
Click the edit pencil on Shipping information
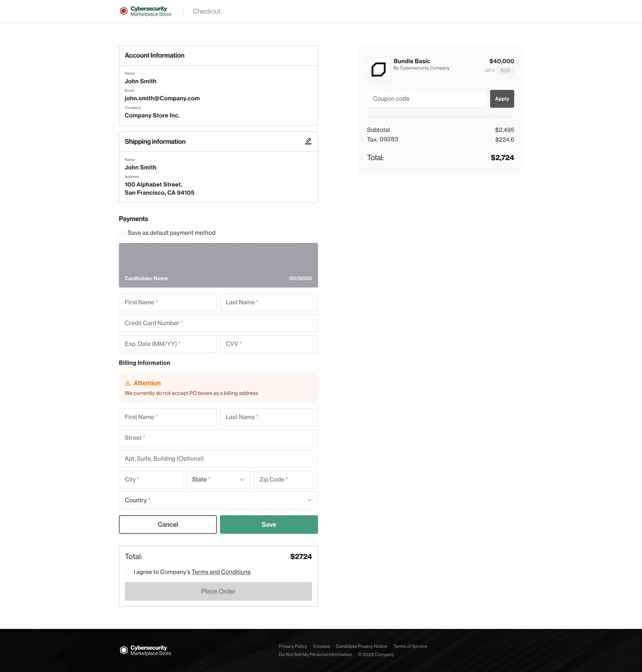(x=308, y=141)
